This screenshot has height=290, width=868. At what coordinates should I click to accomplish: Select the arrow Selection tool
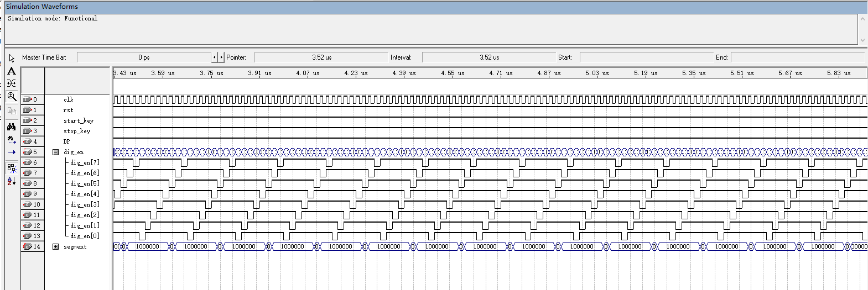tap(12, 58)
